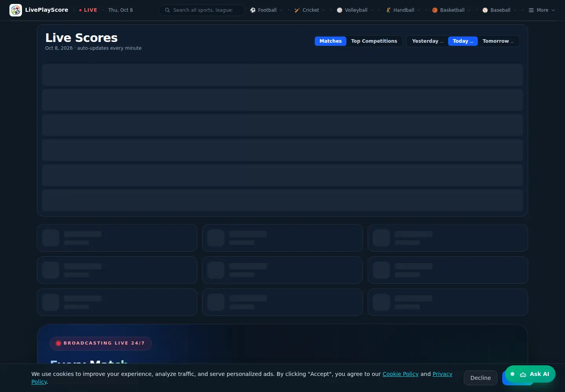The image size is (565, 392).
Task: Click the Football soccer ball icon
Action: pos(253,10)
